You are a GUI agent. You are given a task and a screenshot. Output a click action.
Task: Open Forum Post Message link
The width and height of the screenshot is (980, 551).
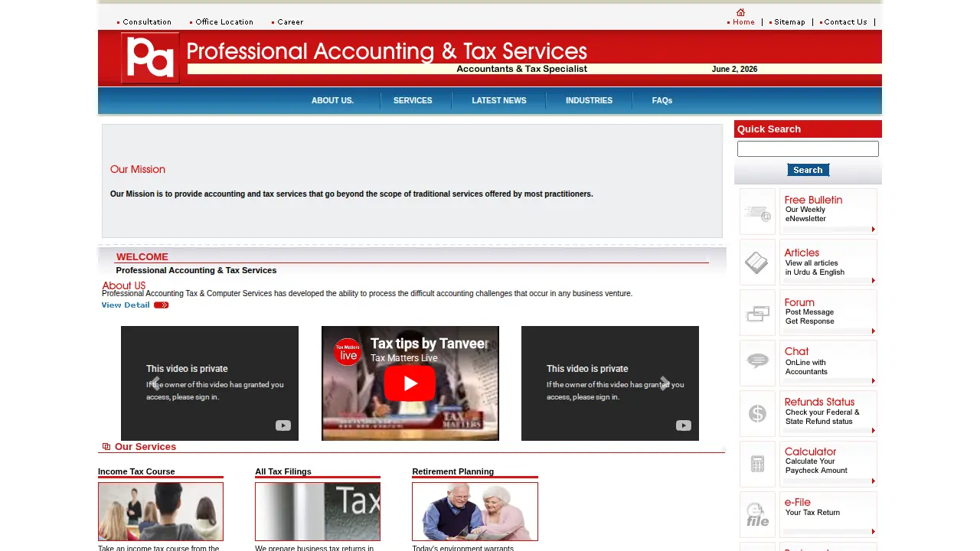828,313
